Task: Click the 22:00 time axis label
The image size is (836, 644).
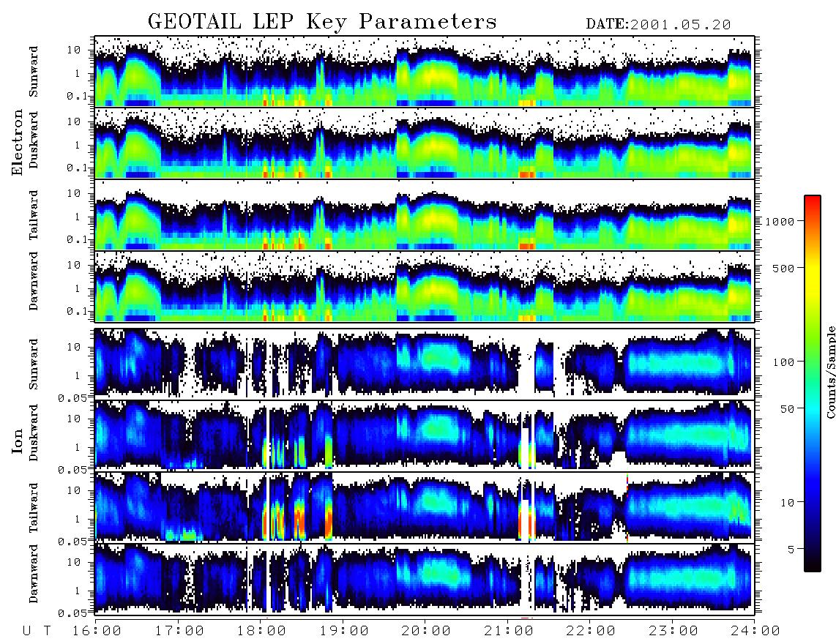Action: [590, 631]
